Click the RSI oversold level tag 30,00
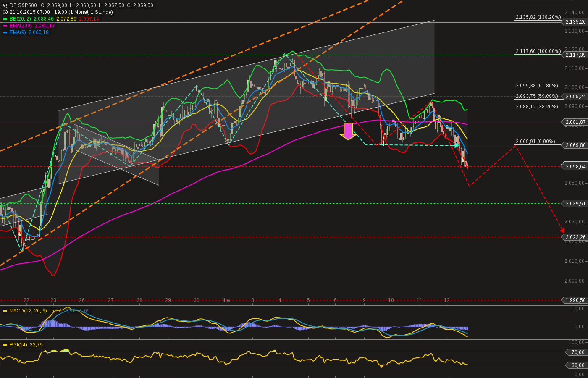Viewport: 588px width, 378px height. coord(577,365)
